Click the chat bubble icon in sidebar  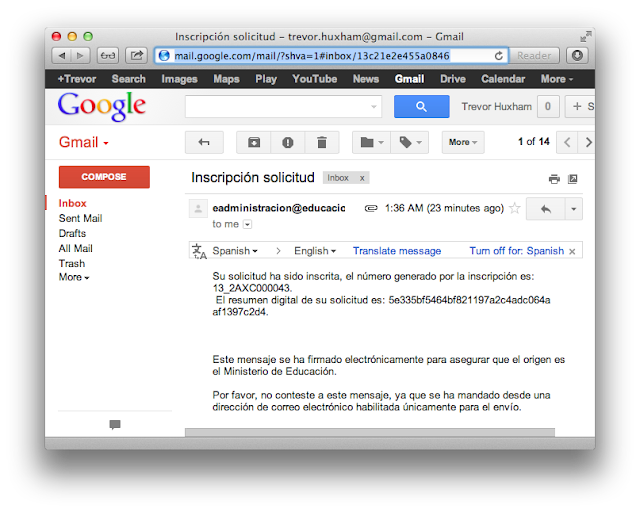point(115,425)
